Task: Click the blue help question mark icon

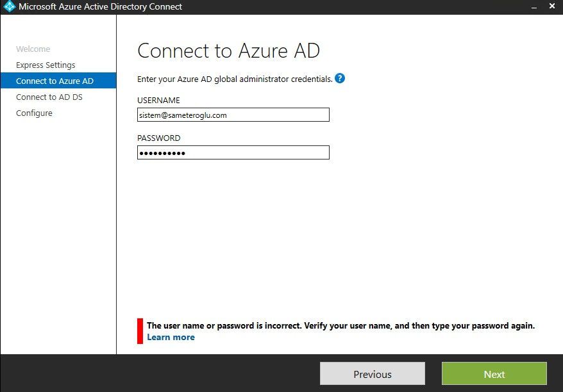Action: click(x=340, y=78)
